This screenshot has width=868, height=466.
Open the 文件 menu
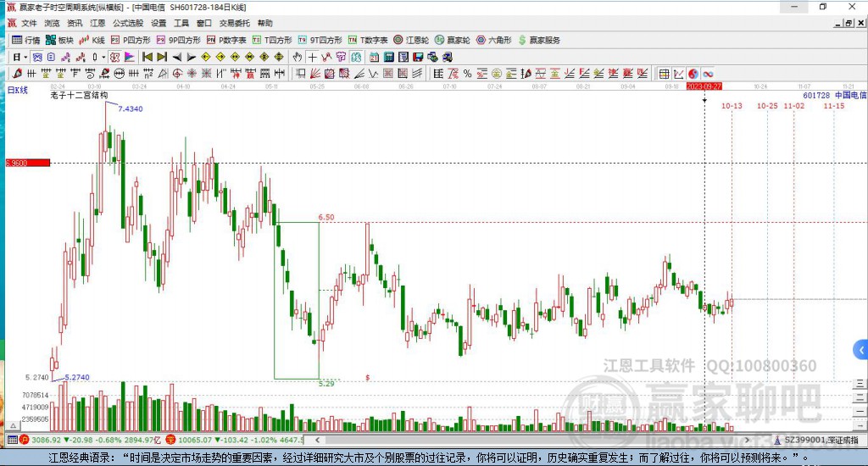29,23
